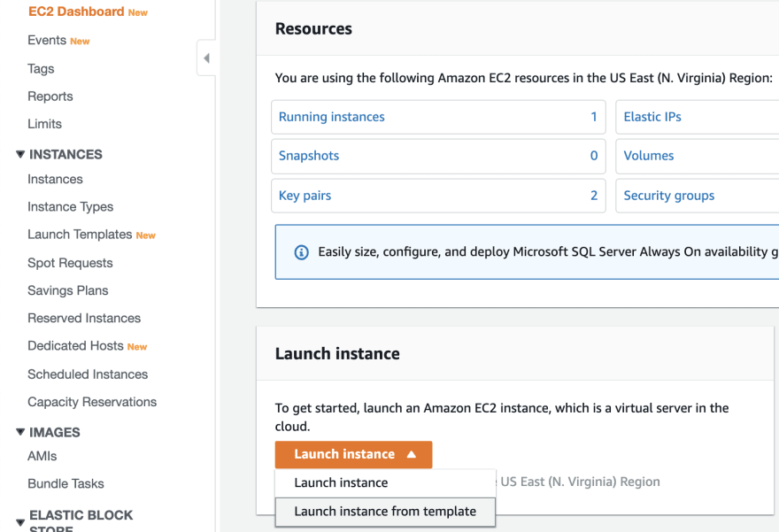Collapse the IMAGES section triangle

tap(20, 432)
